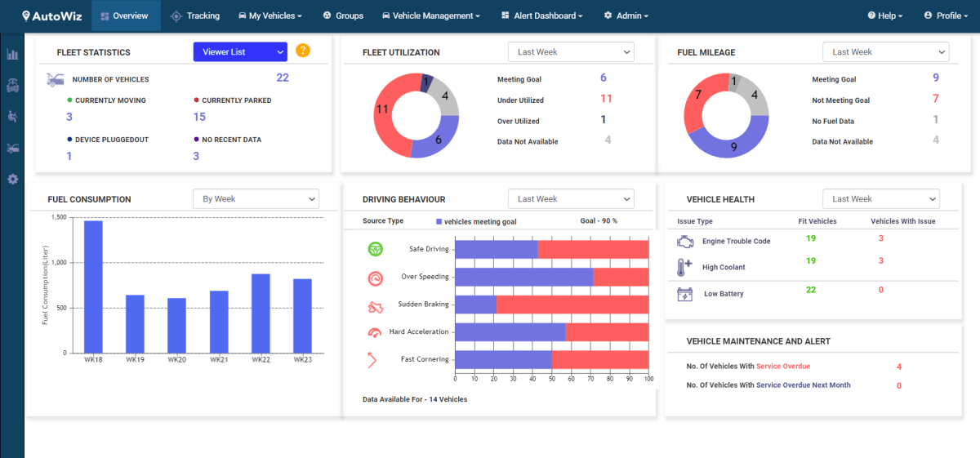Click the WK18 fuel consumption bar

coord(94,287)
